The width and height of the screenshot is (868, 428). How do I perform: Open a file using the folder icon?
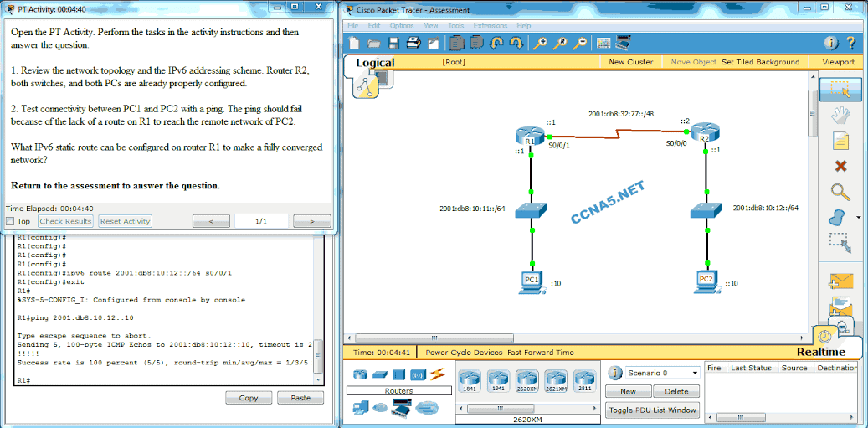tap(373, 44)
